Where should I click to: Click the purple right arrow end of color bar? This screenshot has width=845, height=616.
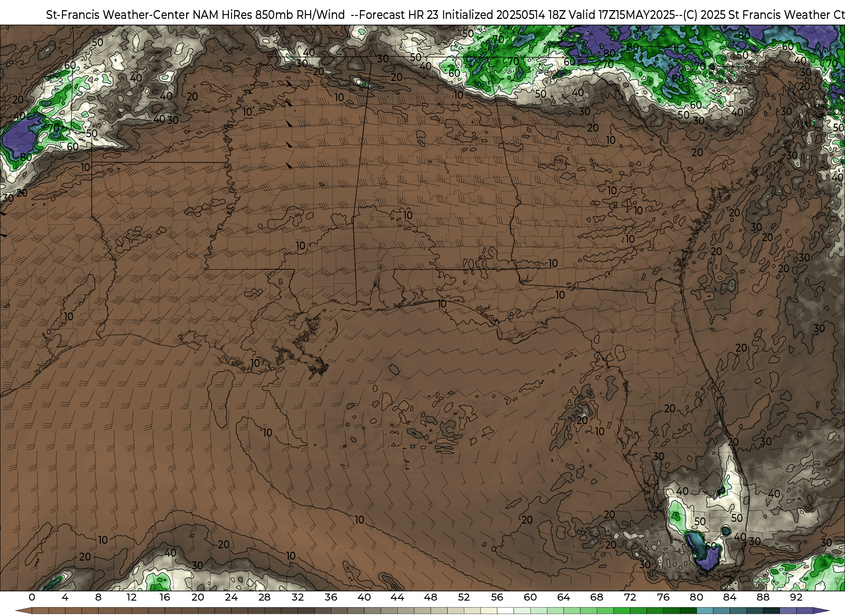[x=821, y=611]
